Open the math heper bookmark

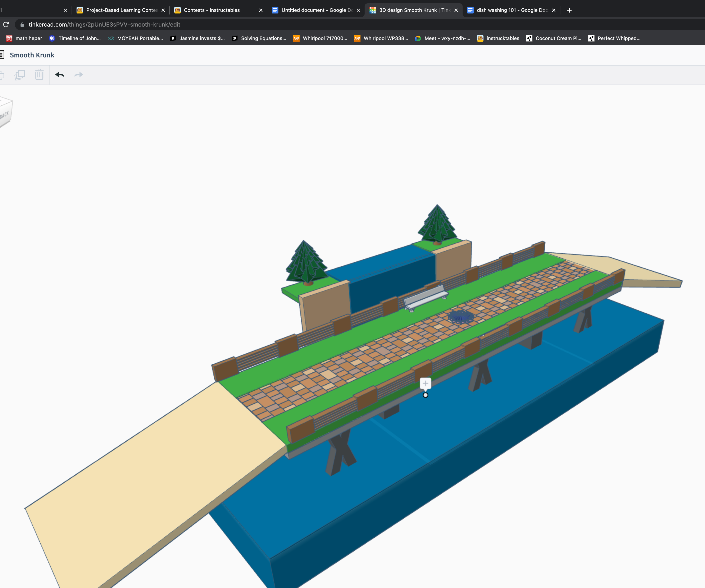[x=28, y=38]
